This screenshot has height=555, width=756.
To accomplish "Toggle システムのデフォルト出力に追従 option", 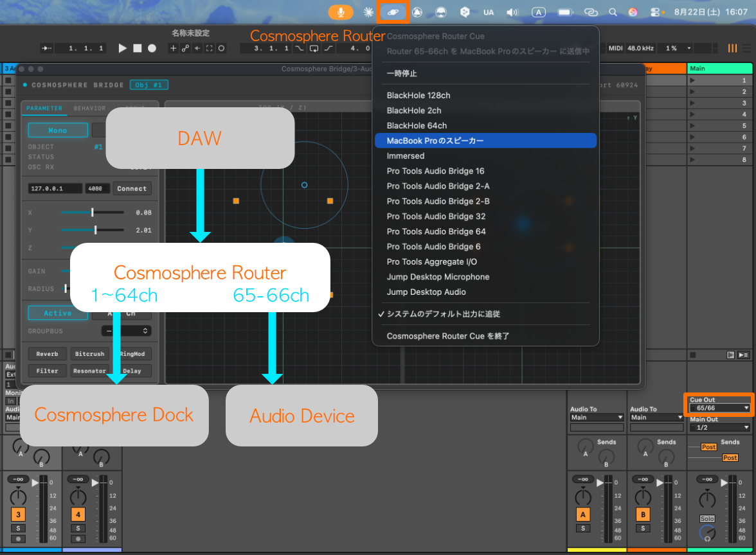I will [x=485, y=313].
